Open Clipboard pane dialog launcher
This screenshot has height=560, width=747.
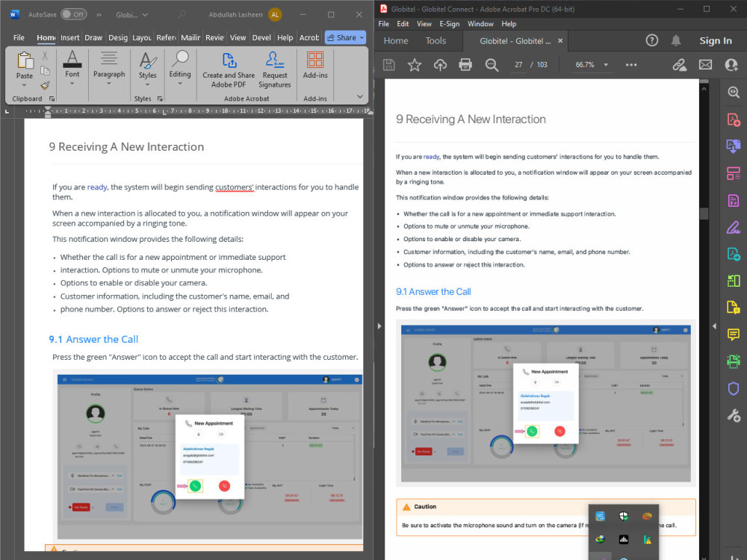pos(52,99)
